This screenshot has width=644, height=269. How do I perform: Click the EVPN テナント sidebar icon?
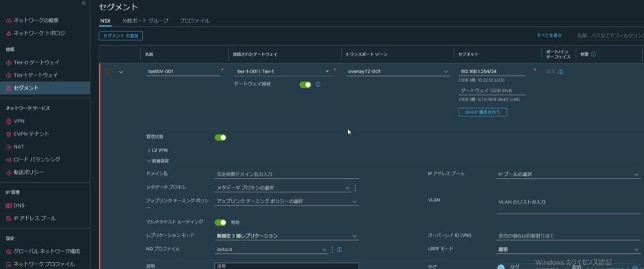pyautogui.click(x=9, y=134)
